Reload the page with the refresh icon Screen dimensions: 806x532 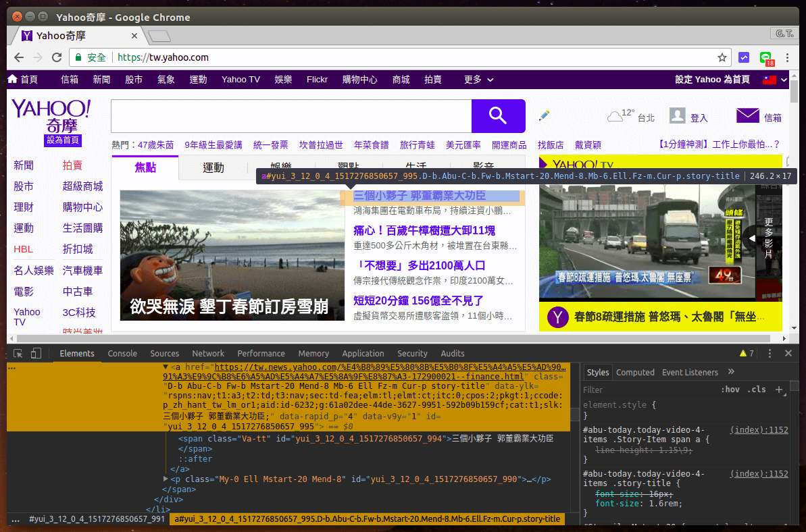tap(57, 57)
